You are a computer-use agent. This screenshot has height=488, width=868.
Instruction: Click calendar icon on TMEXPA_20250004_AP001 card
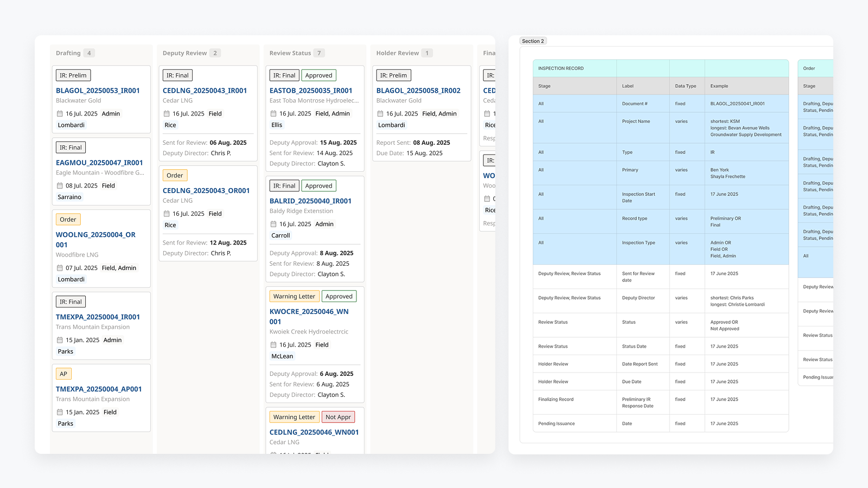60,413
